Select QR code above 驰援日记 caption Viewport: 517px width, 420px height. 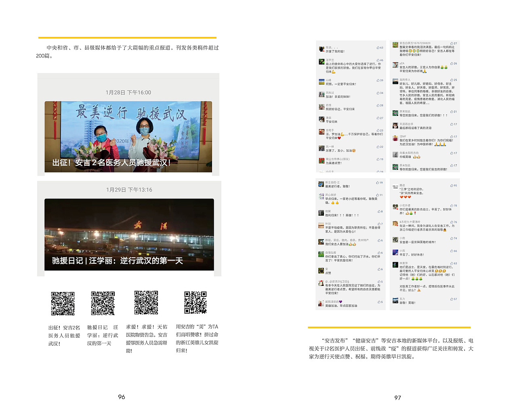pyautogui.click(x=103, y=303)
